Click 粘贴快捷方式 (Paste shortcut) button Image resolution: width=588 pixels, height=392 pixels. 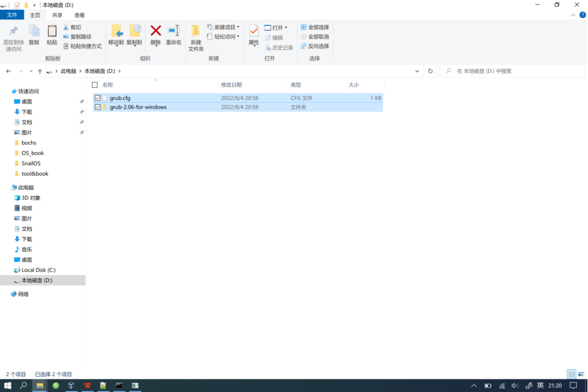pyautogui.click(x=82, y=46)
